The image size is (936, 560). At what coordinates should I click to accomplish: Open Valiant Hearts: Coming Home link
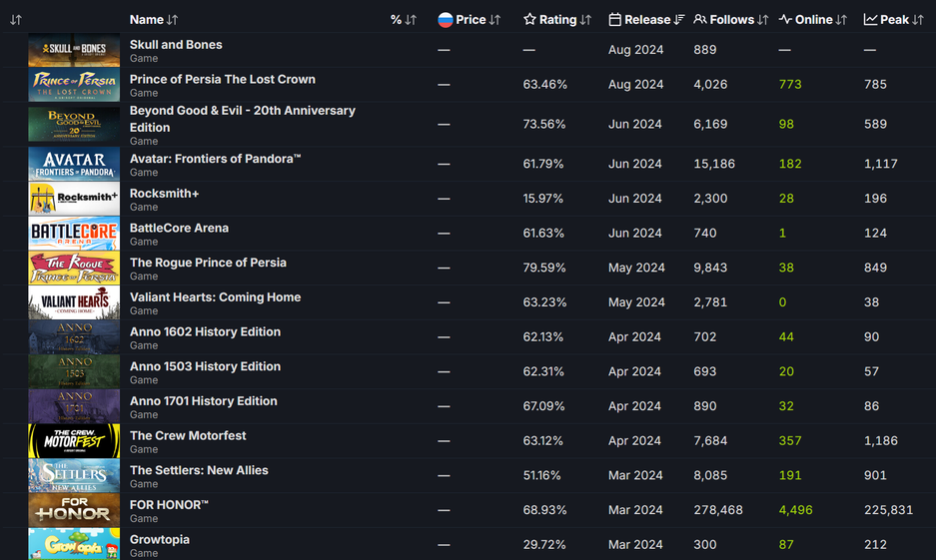point(215,297)
